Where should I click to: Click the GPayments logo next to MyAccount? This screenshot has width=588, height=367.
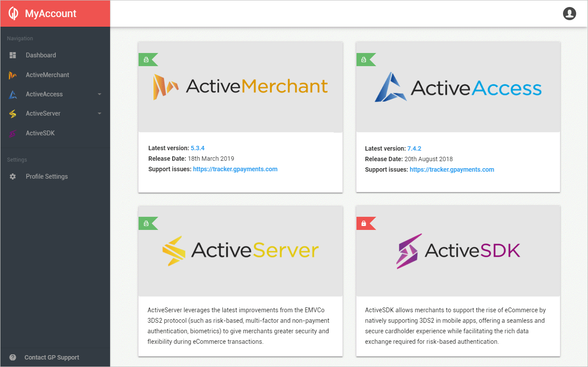coord(13,13)
